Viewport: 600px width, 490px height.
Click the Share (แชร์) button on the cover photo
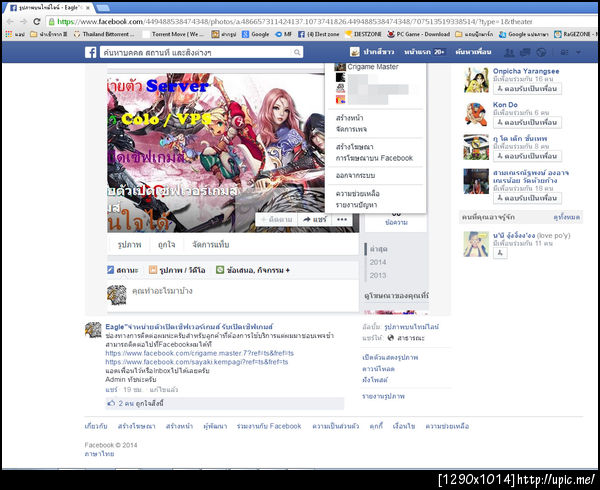315,220
